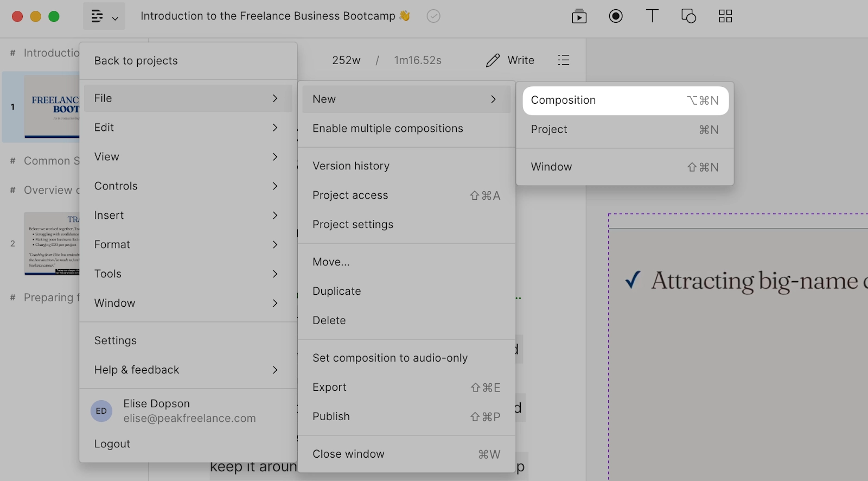Expand the Tools submenu
This screenshot has width=868, height=481.
point(186,274)
